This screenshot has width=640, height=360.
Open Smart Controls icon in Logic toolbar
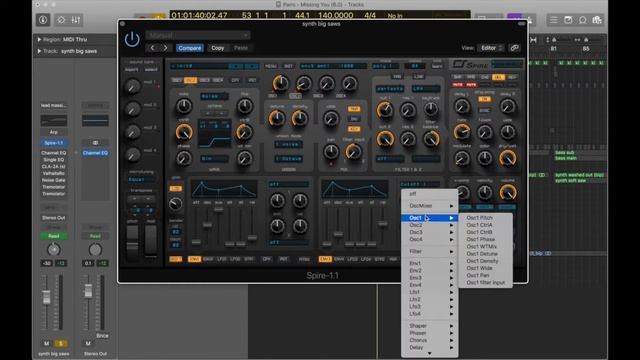61,20
